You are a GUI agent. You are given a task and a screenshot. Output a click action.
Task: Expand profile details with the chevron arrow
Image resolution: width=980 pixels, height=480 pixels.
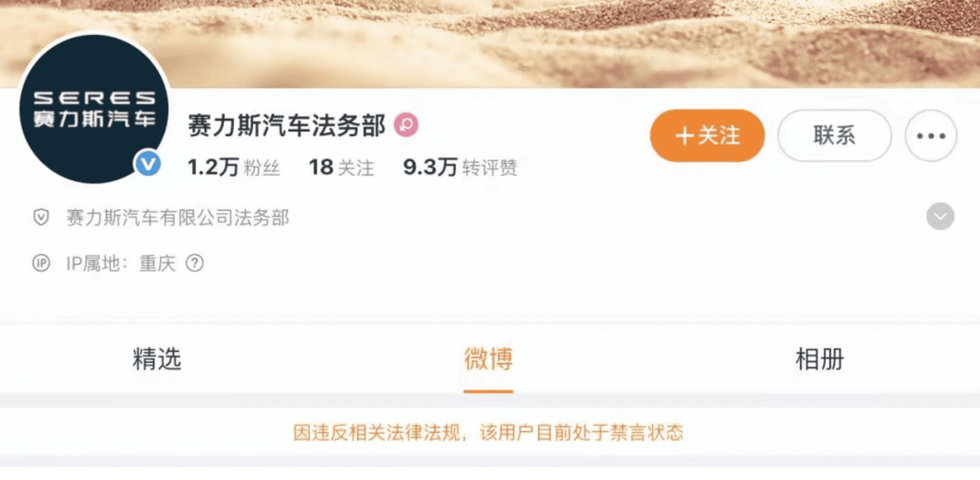(x=940, y=216)
